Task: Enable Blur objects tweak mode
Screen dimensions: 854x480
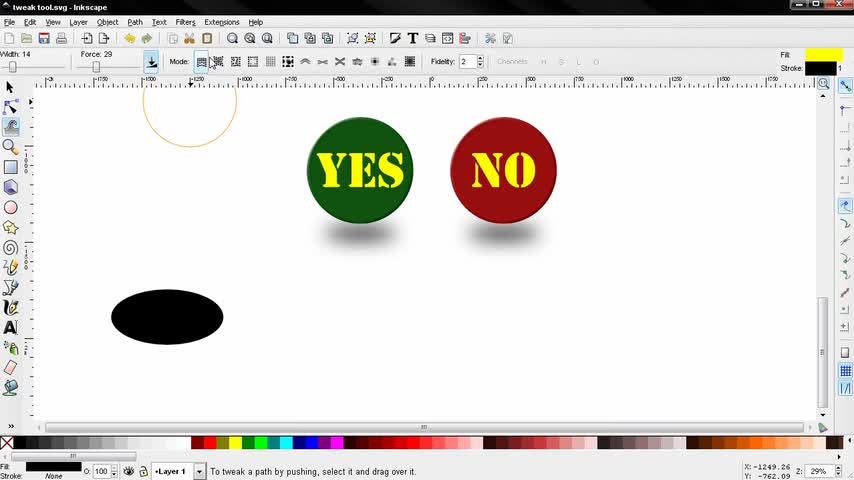Action: coord(410,62)
